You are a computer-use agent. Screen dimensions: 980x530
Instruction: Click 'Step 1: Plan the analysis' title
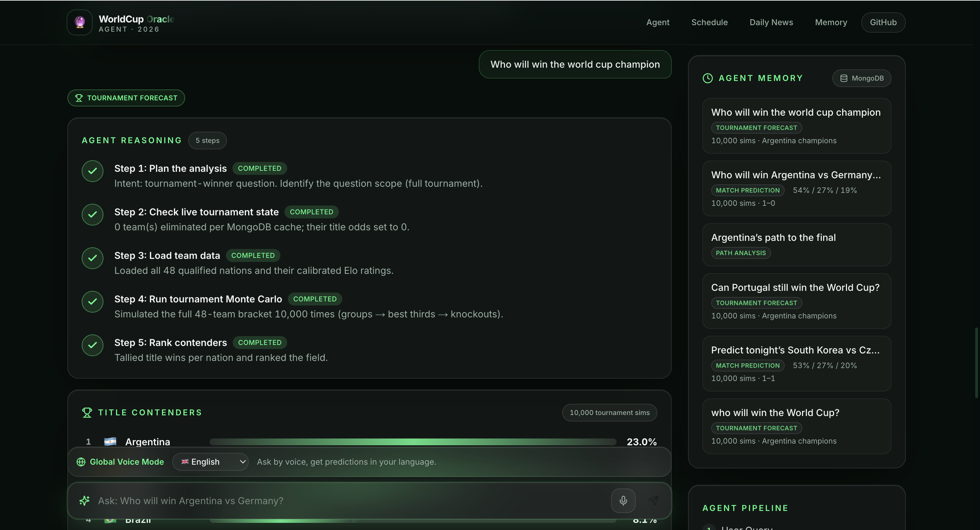pyautogui.click(x=170, y=168)
